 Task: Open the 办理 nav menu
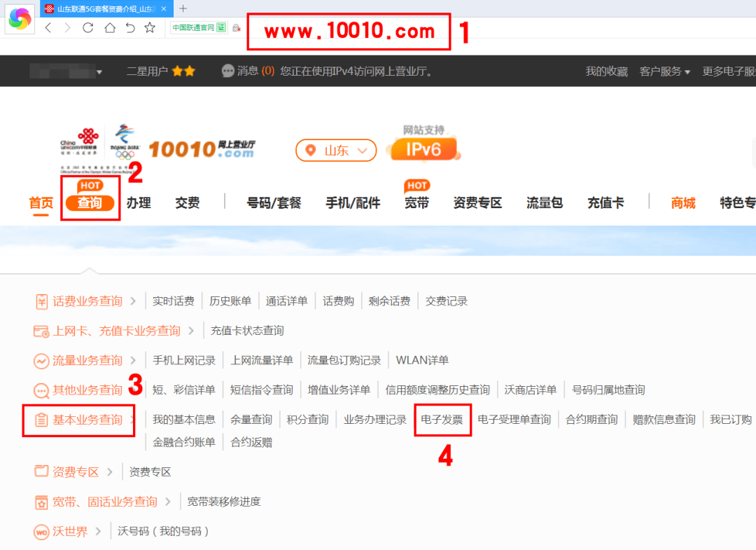(139, 202)
